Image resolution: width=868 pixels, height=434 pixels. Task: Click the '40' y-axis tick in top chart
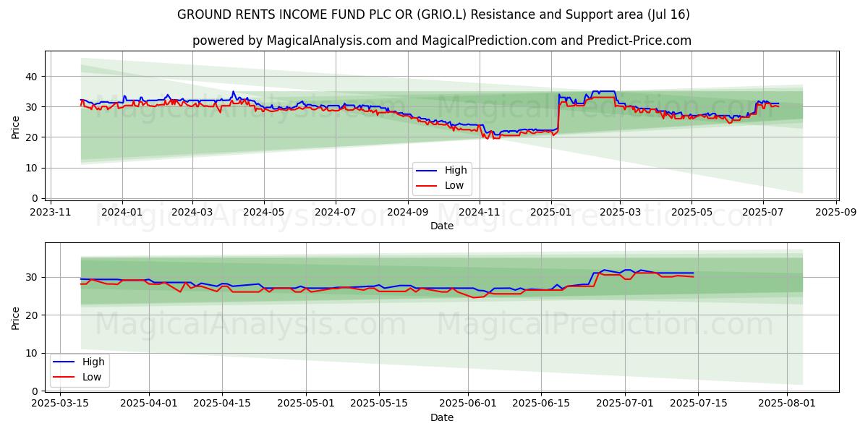(33, 77)
